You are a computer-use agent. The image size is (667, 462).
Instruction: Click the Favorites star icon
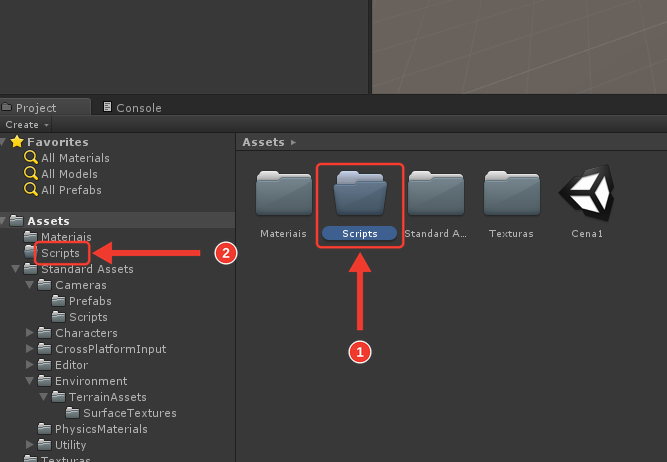17,141
